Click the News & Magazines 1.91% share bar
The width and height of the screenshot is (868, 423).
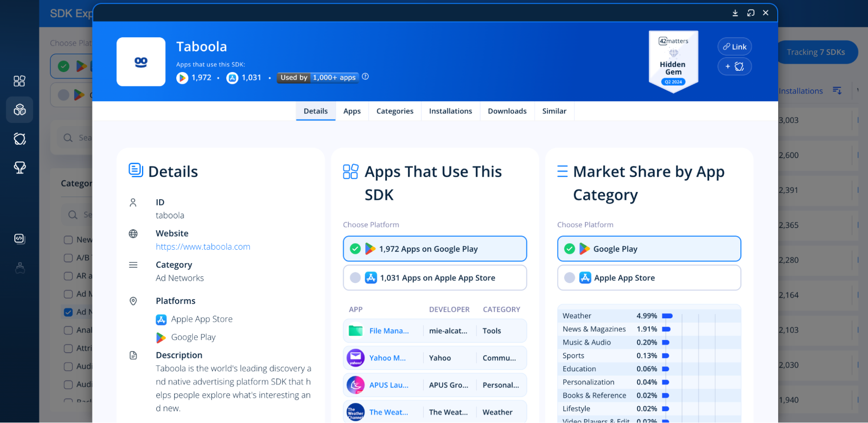click(x=666, y=329)
